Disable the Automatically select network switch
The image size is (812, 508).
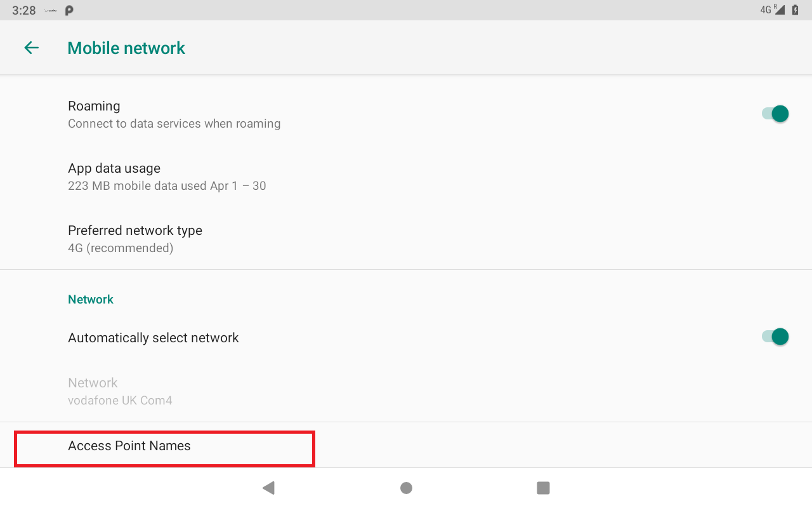tap(775, 337)
